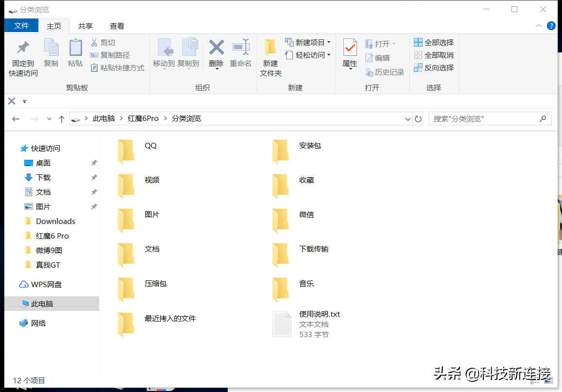Go back with the left arrow button
562x392 pixels.
pos(16,119)
